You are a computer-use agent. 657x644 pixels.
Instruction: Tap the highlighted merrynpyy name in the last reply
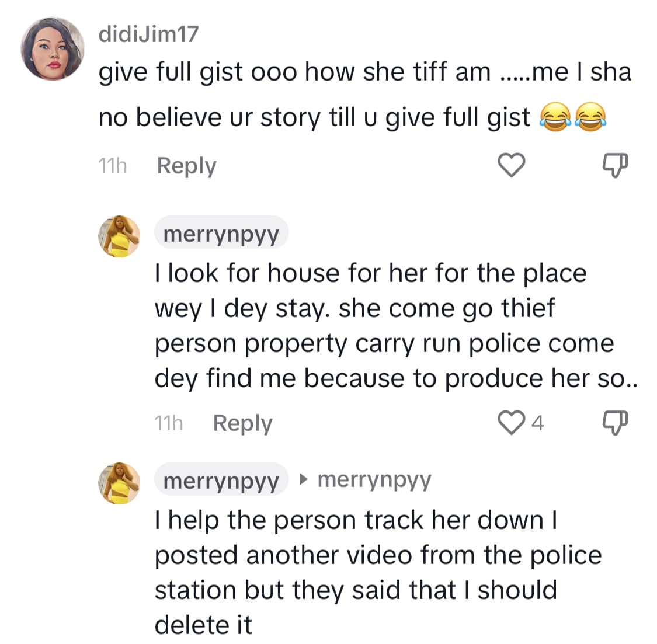221,481
